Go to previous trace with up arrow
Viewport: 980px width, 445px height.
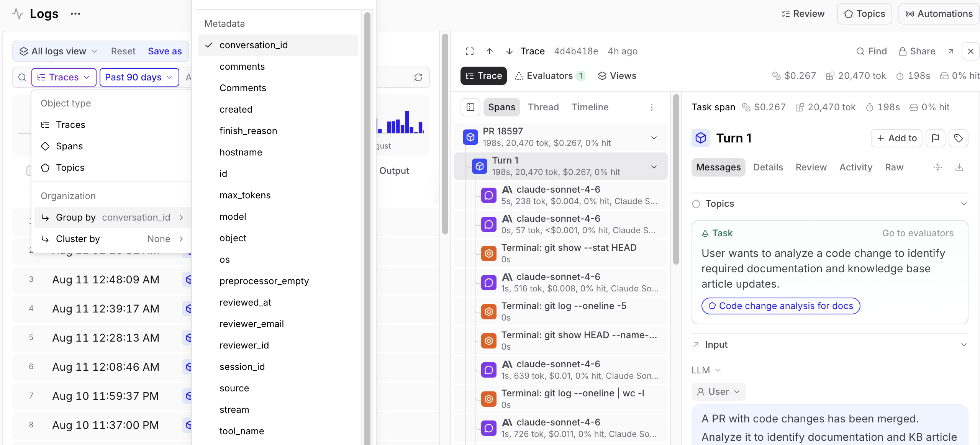click(490, 51)
